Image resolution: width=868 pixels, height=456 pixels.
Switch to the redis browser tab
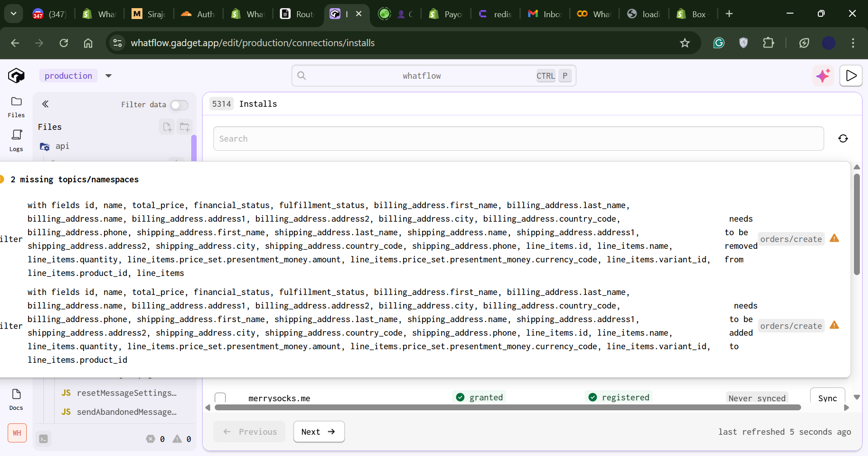[x=495, y=14]
